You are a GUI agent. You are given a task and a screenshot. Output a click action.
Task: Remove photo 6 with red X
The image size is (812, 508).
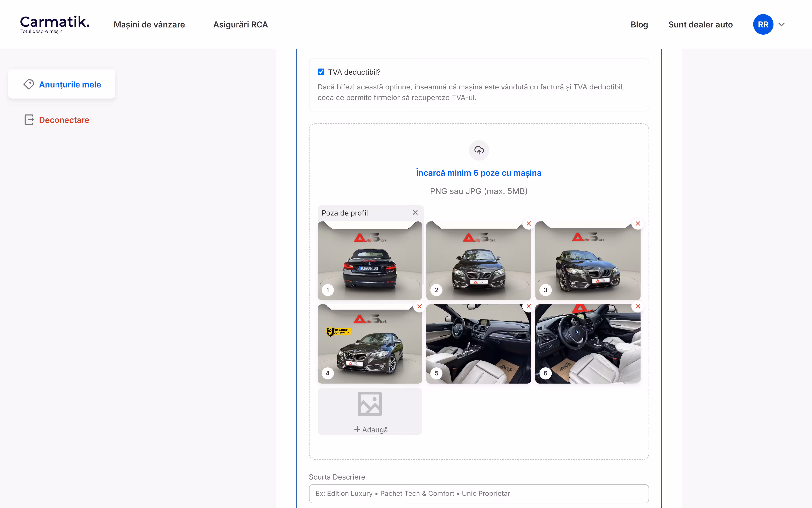[x=638, y=306]
